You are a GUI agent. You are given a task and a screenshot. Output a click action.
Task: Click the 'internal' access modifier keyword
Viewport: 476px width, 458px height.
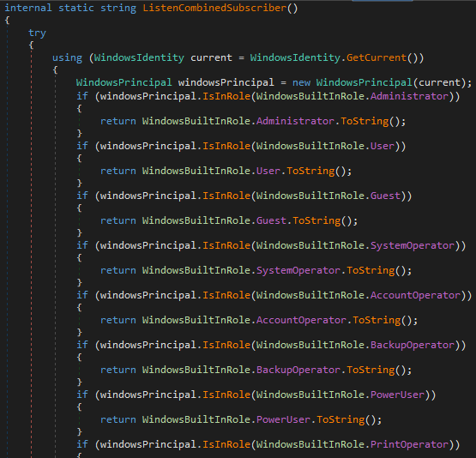coord(28,8)
